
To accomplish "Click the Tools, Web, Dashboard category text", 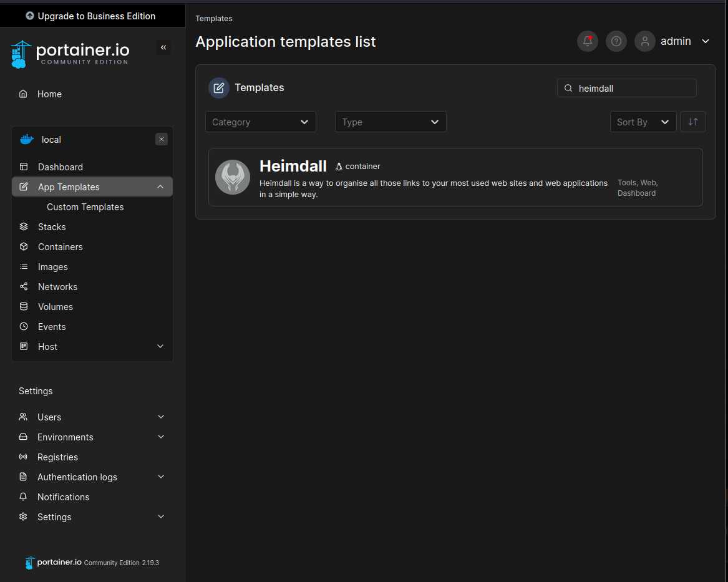I will point(638,188).
